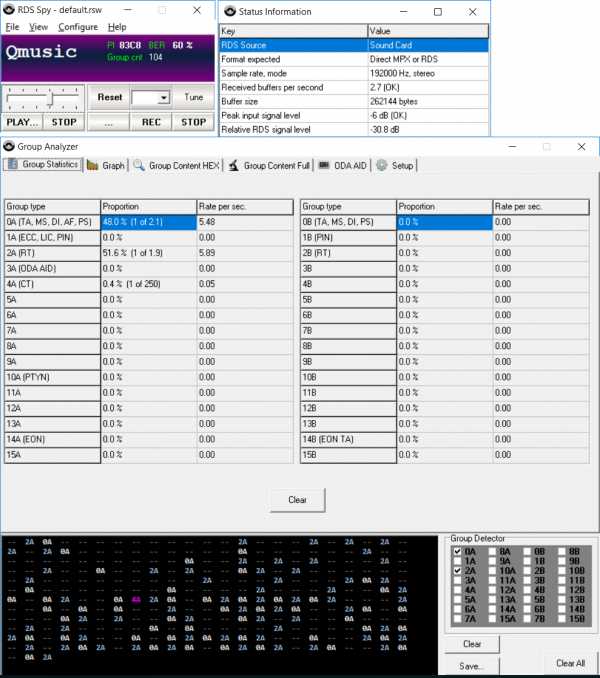This screenshot has width=600, height=678.
Task: Maximize the Status Information window
Action: click(438, 12)
